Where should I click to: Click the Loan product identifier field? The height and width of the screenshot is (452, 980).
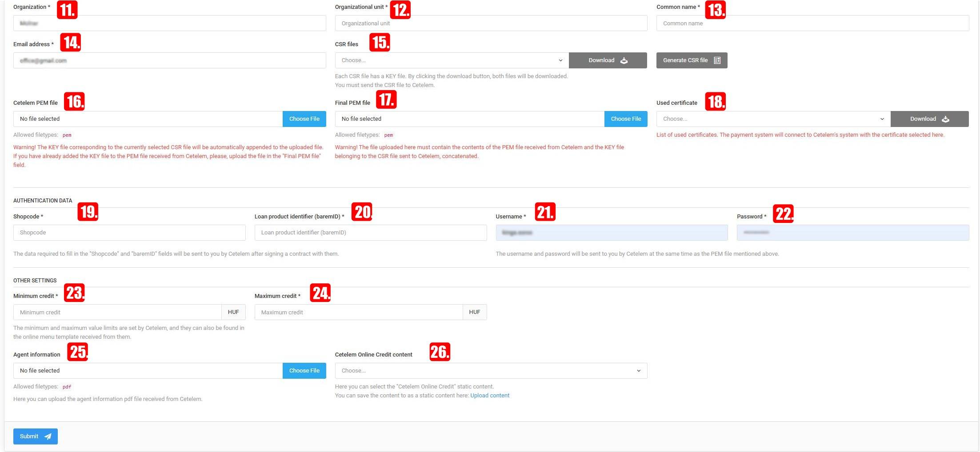(370, 233)
